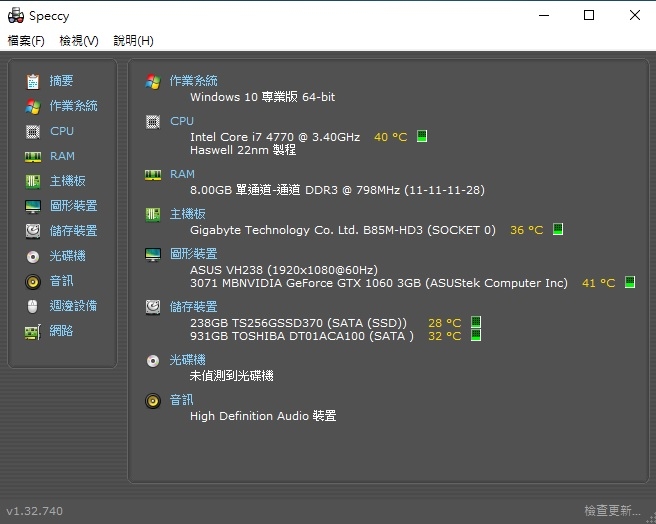Click the 主機板 heading link in summary
The height and width of the screenshot is (524, 656).
point(187,214)
